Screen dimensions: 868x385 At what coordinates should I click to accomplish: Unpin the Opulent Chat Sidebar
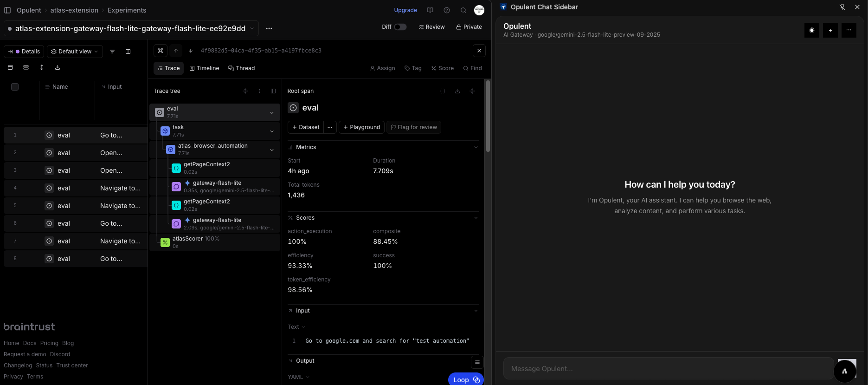842,7
